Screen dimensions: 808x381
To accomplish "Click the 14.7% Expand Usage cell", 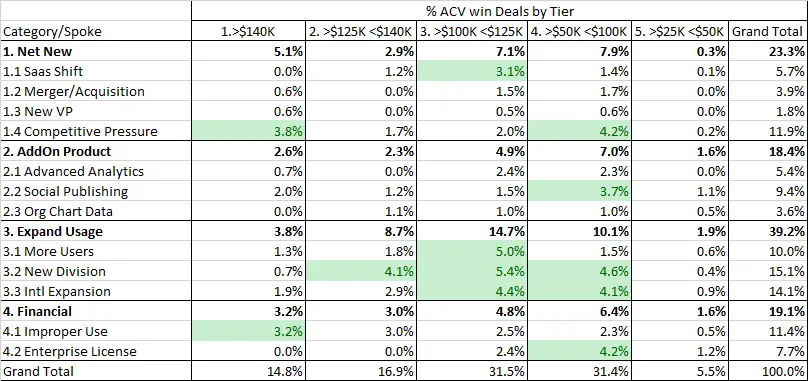I will [472, 231].
